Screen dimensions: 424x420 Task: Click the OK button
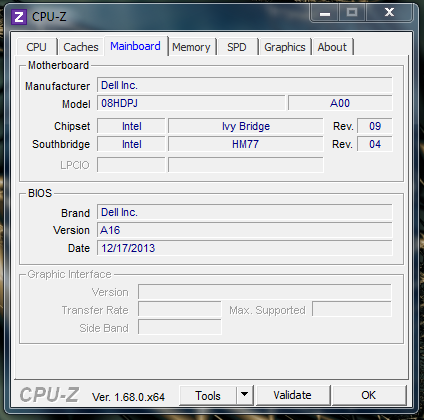pyautogui.click(x=369, y=395)
